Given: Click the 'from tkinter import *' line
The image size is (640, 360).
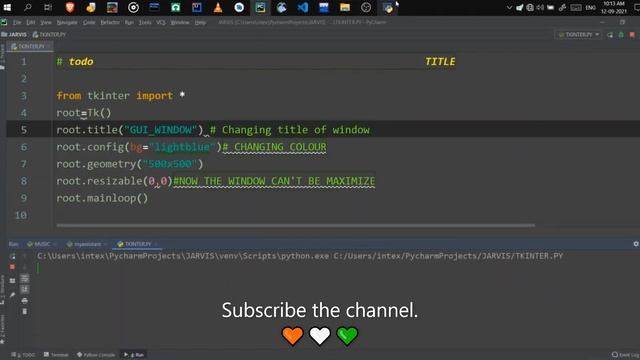Looking at the screenshot, I should [x=120, y=96].
